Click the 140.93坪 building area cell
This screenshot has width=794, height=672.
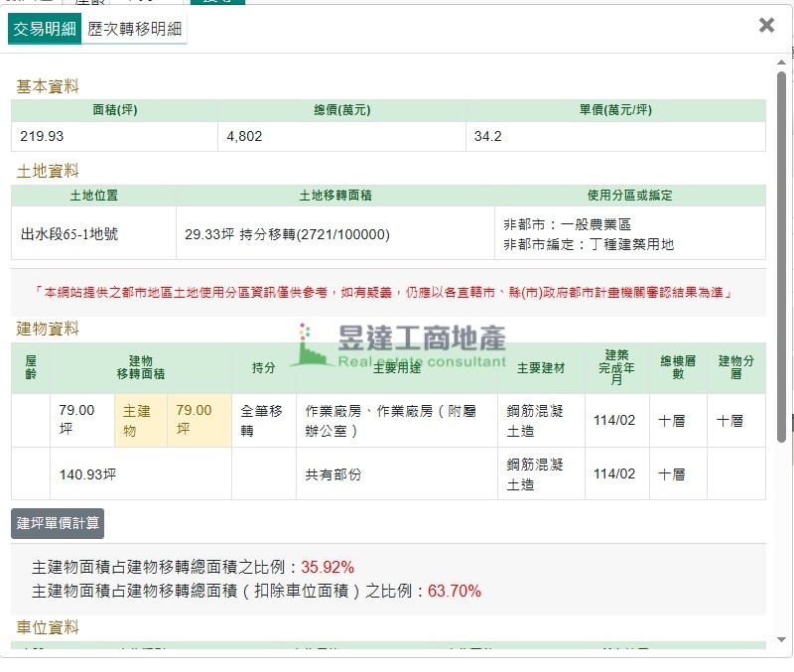click(x=87, y=474)
